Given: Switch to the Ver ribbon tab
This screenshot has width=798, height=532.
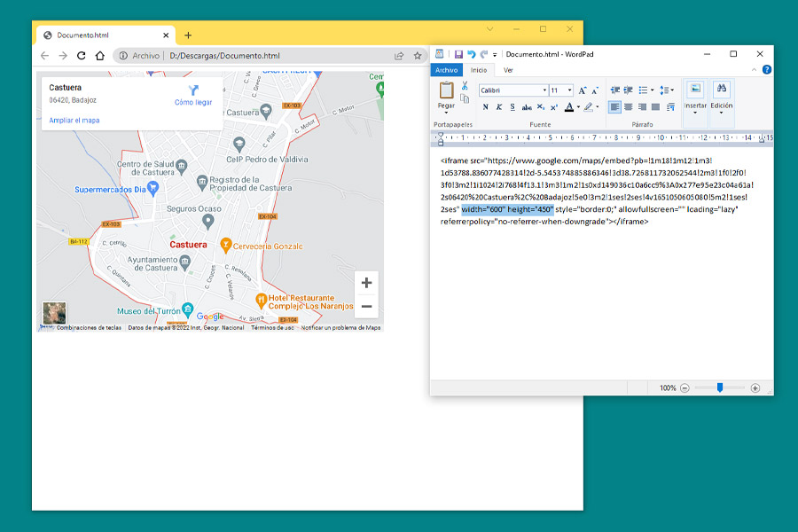Looking at the screenshot, I should pyautogui.click(x=508, y=70).
